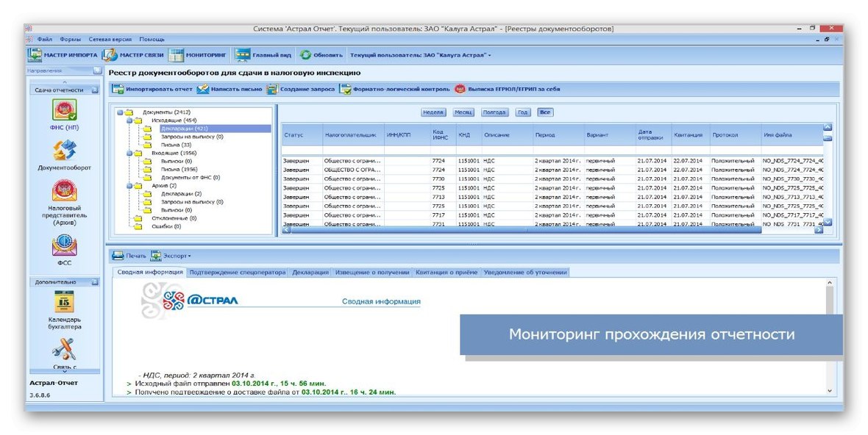Sort by Статус column header

coord(301,135)
